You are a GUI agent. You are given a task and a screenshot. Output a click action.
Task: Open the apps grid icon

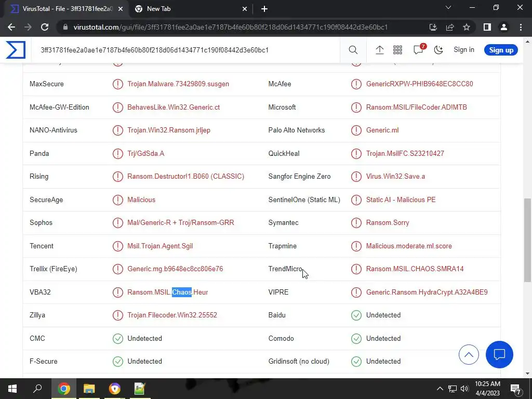(x=397, y=50)
